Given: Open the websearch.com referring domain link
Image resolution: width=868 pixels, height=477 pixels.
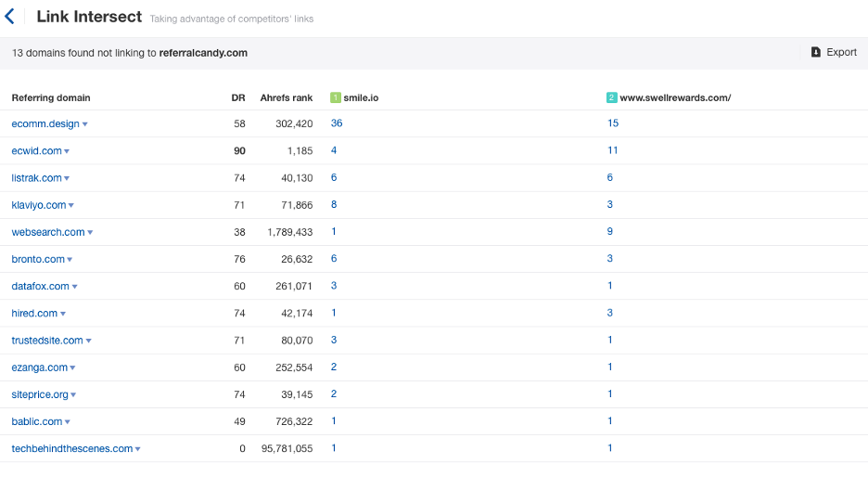Looking at the screenshot, I should tap(48, 232).
